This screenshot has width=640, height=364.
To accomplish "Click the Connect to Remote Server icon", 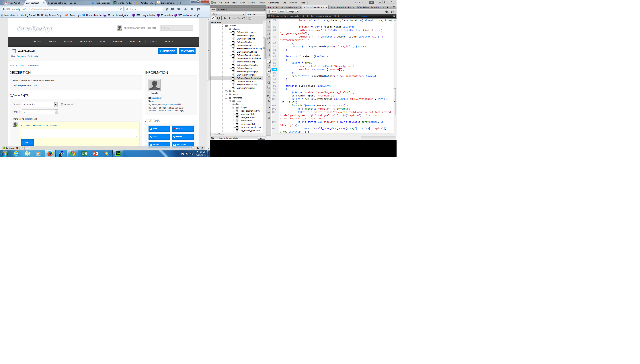I will [x=213, y=18].
